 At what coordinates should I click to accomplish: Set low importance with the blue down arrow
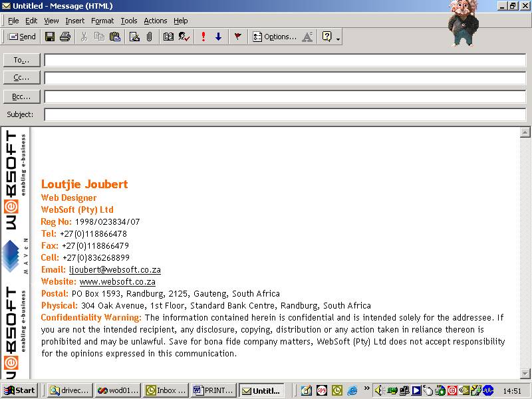(219, 37)
